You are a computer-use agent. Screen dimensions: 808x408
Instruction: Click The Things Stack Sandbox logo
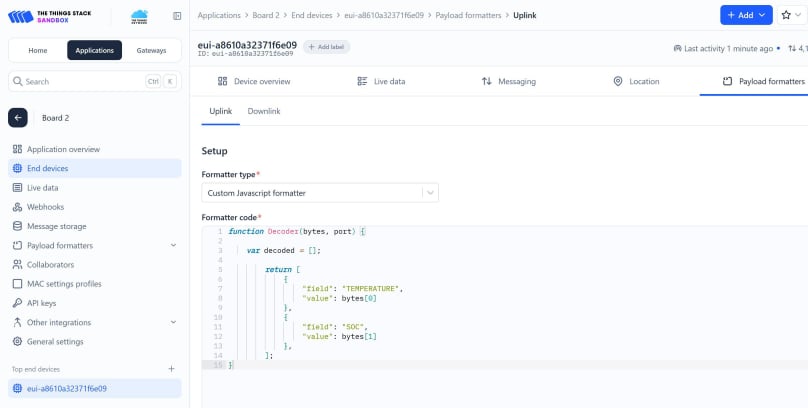(49, 16)
